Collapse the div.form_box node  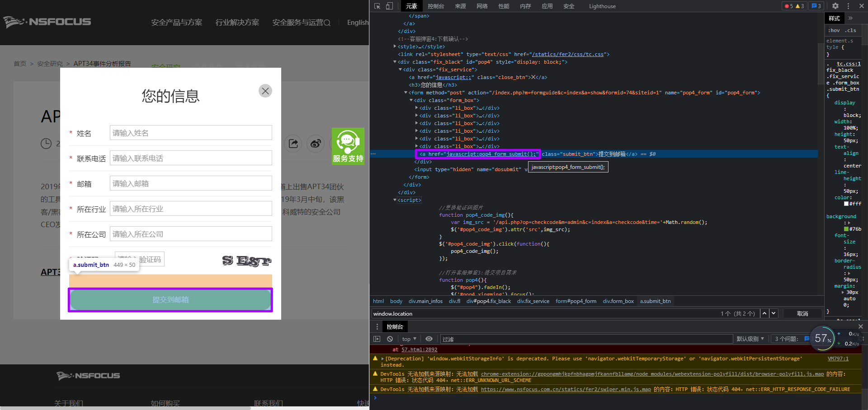[x=411, y=100]
